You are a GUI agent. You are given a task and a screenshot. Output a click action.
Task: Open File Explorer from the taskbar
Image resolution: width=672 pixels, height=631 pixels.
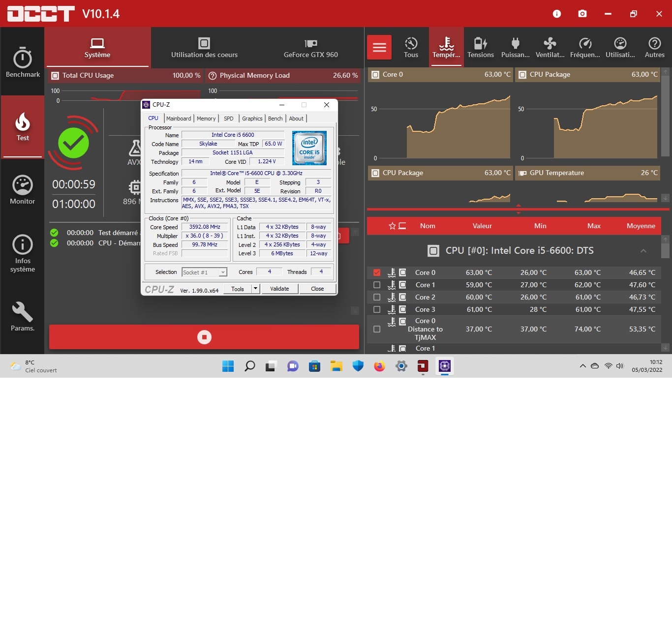pos(336,366)
